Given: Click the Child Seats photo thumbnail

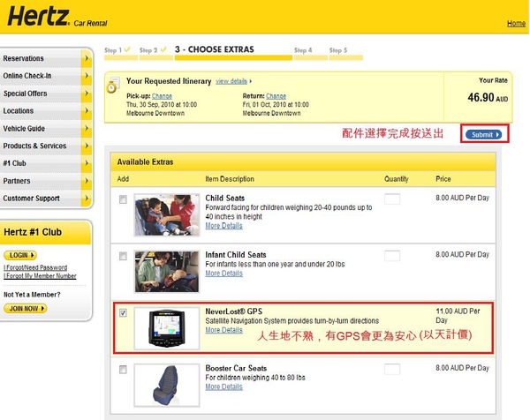Looking at the screenshot, I should pyautogui.click(x=167, y=214).
